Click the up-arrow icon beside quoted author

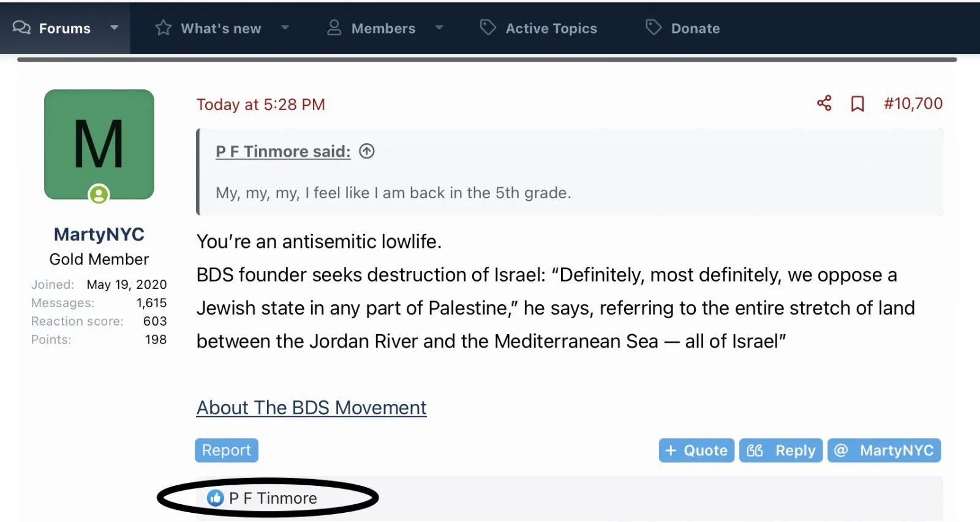(367, 151)
